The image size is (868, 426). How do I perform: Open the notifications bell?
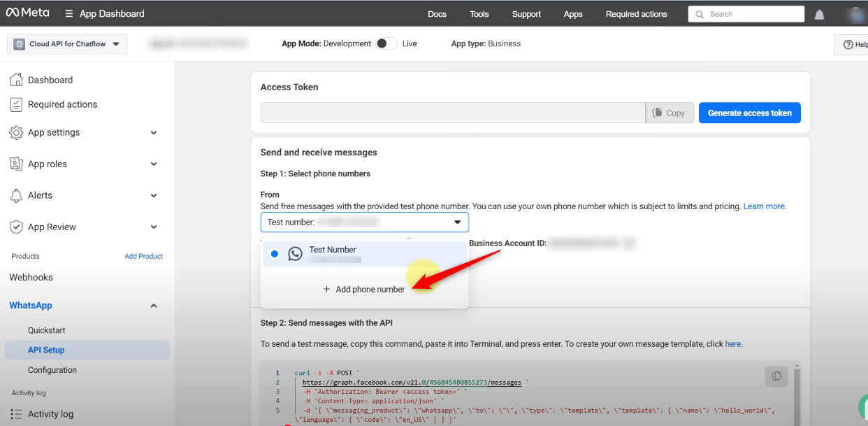tap(820, 14)
